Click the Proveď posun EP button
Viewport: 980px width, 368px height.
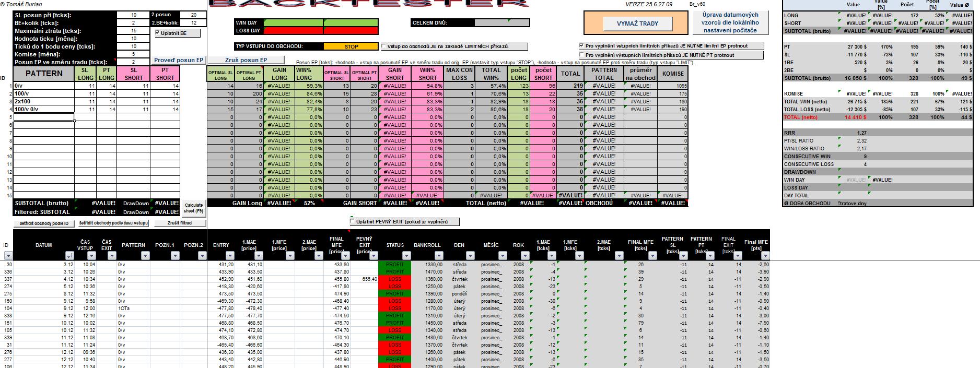pyautogui.click(x=179, y=60)
